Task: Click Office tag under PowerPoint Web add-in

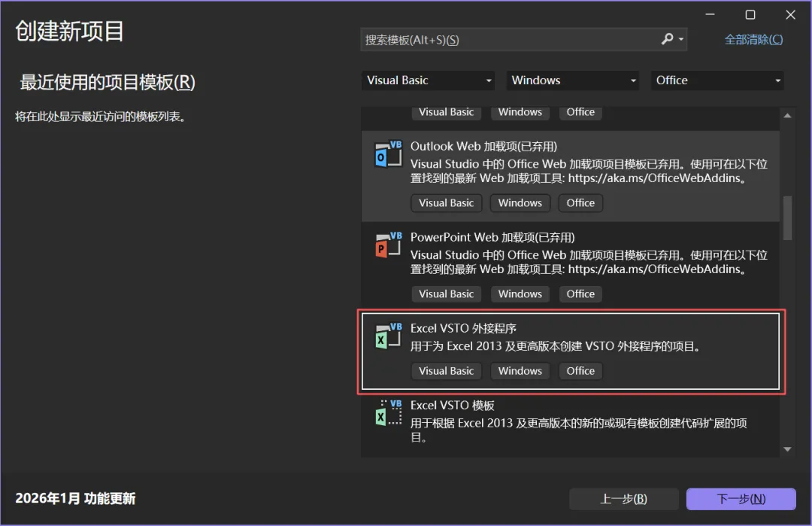Action: click(580, 293)
